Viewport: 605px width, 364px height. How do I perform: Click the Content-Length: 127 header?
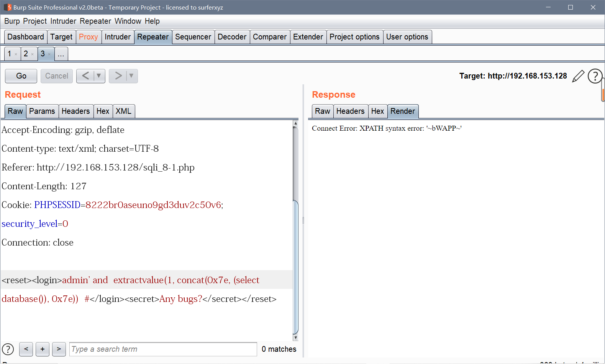coord(44,186)
